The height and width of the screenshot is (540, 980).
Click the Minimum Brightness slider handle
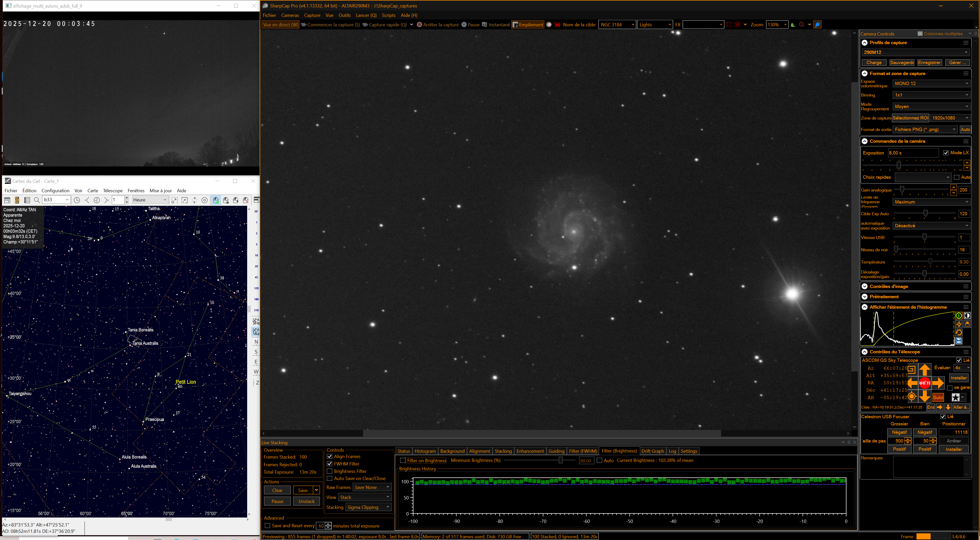point(560,460)
